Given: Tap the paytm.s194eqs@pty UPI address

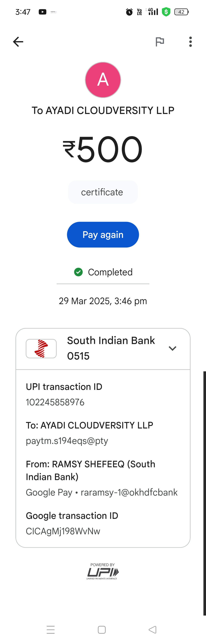Looking at the screenshot, I should [x=67, y=441].
